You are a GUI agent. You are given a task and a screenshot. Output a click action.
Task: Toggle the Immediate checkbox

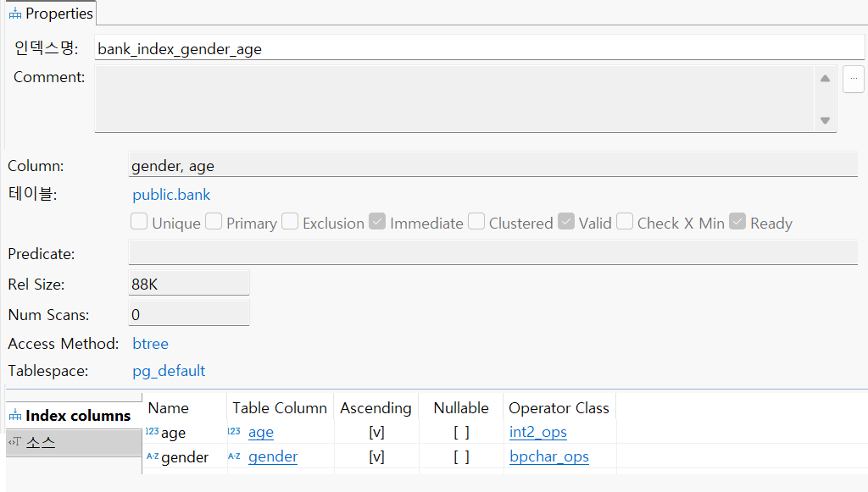(x=377, y=222)
